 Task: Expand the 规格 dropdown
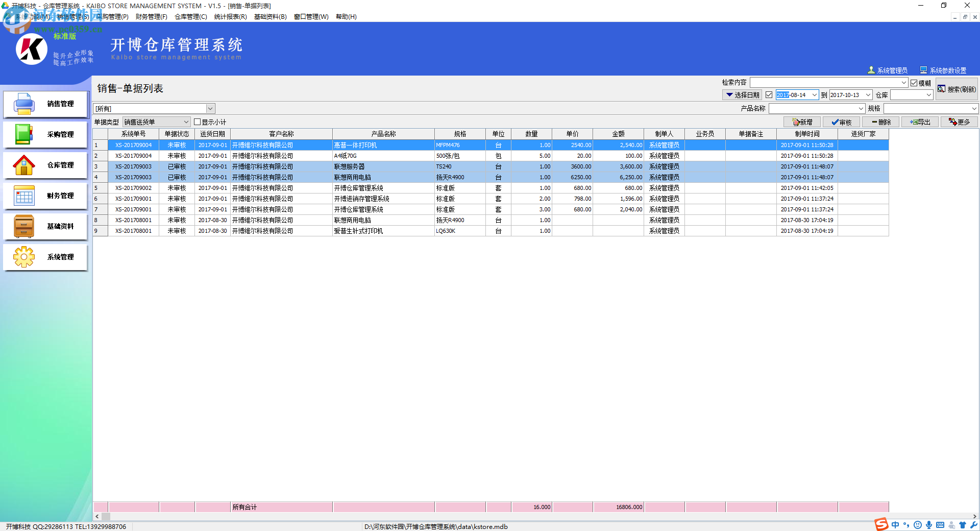(x=974, y=108)
